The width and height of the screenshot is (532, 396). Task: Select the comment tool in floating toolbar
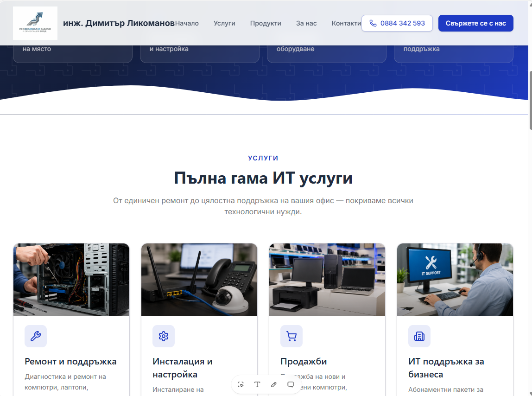pyautogui.click(x=291, y=384)
